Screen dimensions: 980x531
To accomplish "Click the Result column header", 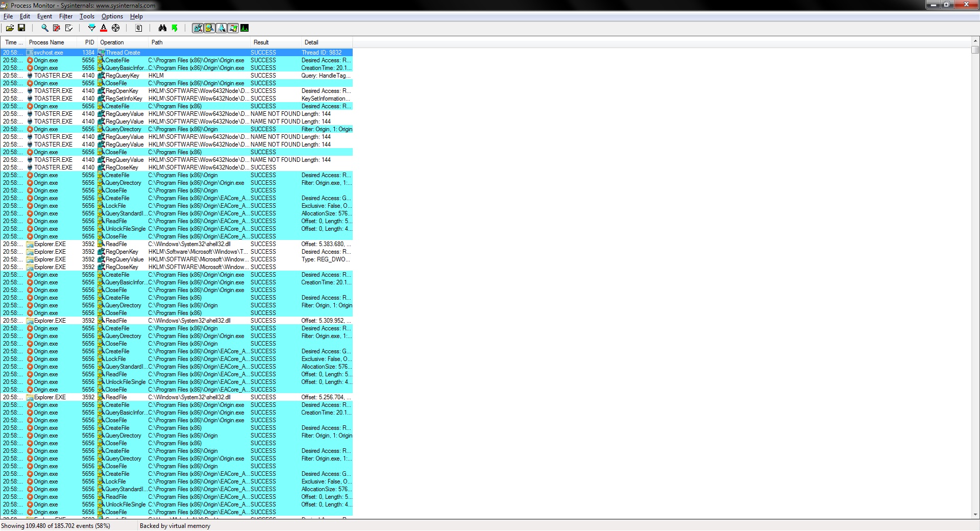I will click(x=276, y=42).
